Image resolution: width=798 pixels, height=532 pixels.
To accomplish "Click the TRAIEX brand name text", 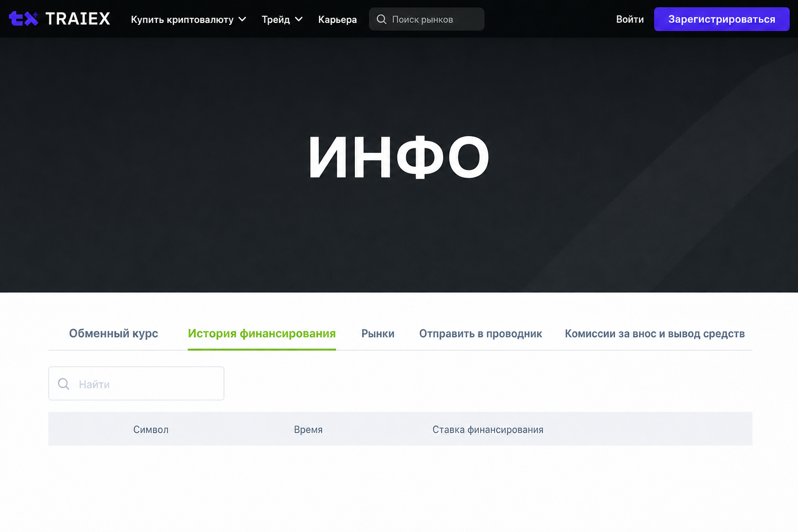I will 78,19.
